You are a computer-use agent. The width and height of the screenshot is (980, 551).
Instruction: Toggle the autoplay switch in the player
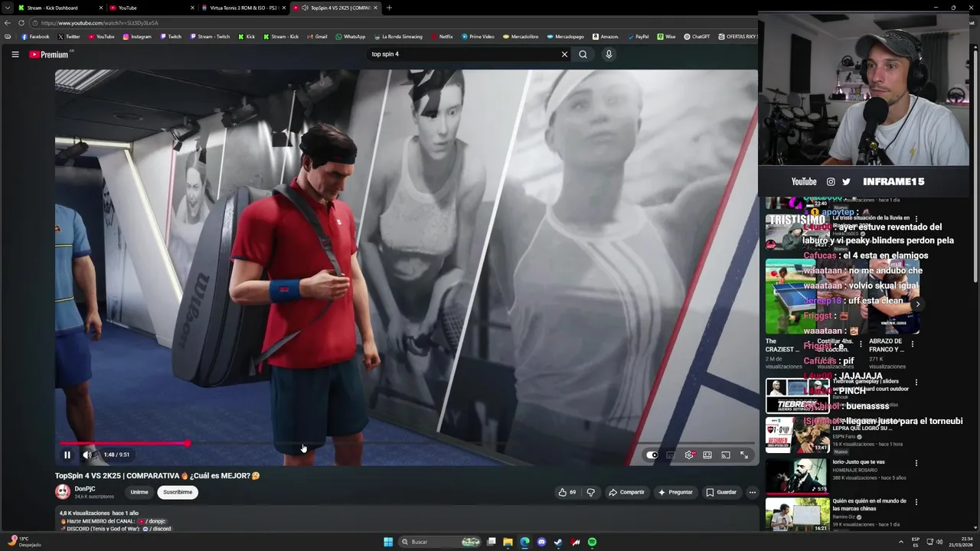click(x=652, y=455)
